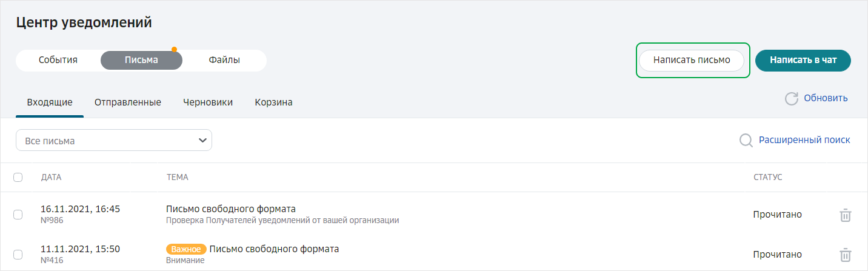The height and width of the screenshot is (271, 868).
Task: Check the box for letter dated 11.11.2021
Action: coord(18,254)
